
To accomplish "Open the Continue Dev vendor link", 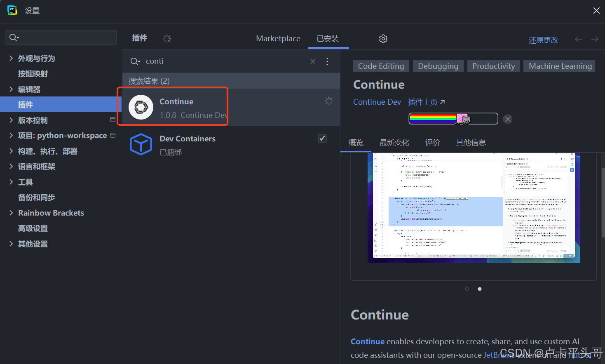I will pos(377,102).
